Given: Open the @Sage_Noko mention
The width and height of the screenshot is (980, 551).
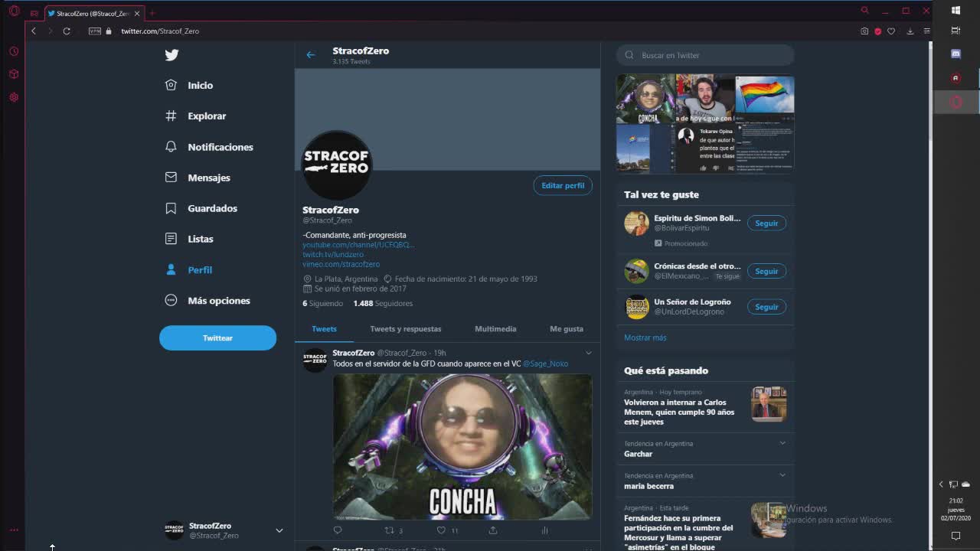Looking at the screenshot, I should (545, 364).
